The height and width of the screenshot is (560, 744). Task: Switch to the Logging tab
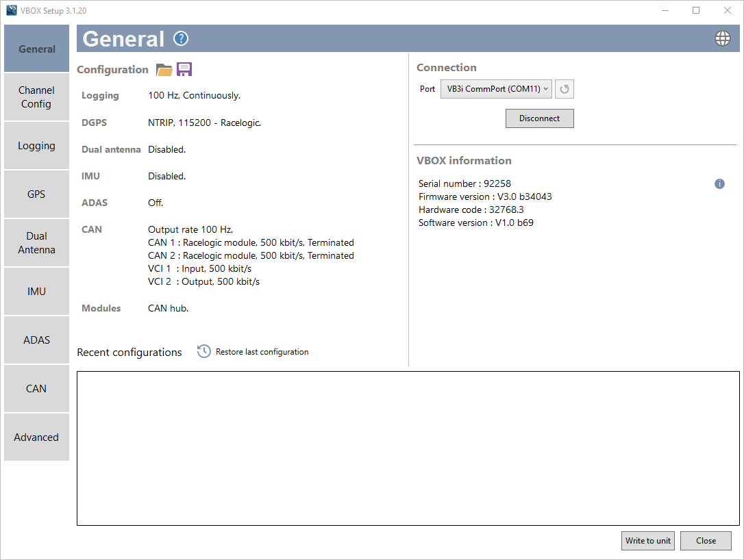(36, 146)
